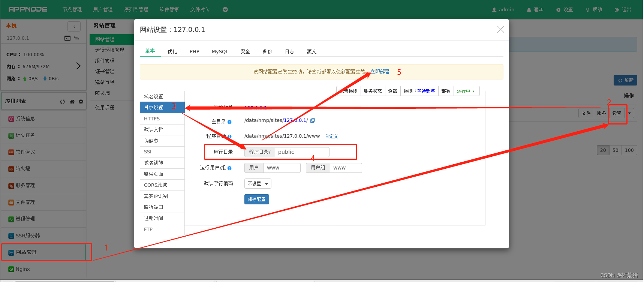Viewport: 644px width, 282px height.
Task: Open 进程管理 in the app list
Action: click(x=43, y=219)
